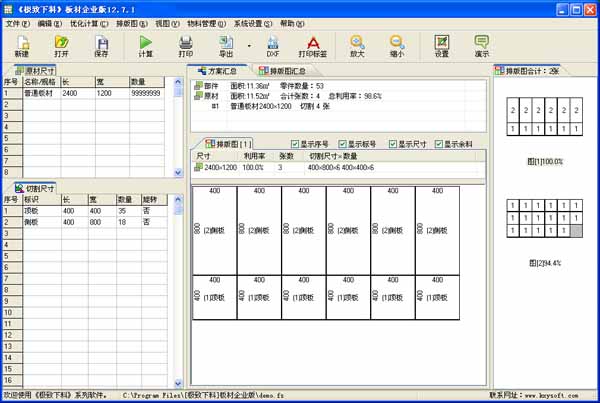
Task: Uncheck the 显示余料 checkbox
Action: click(x=439, y=144)
